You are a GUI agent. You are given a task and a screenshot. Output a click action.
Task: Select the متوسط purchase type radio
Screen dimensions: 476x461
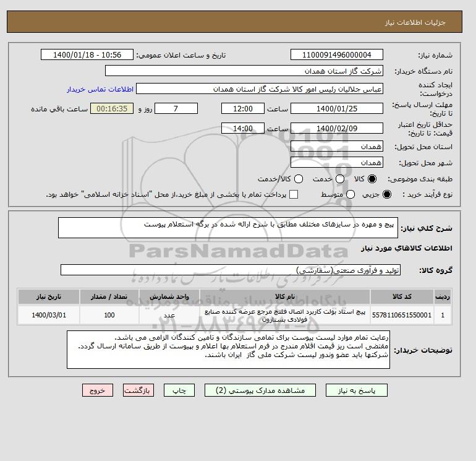[351, 194]
